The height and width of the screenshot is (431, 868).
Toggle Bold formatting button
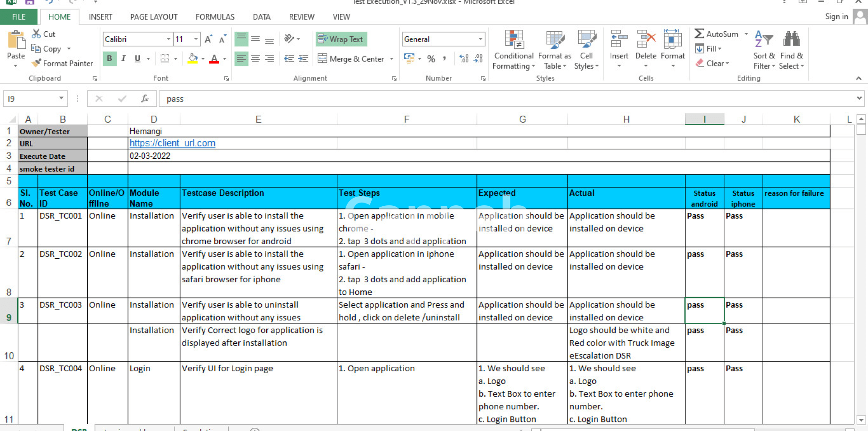coord(109,59)
